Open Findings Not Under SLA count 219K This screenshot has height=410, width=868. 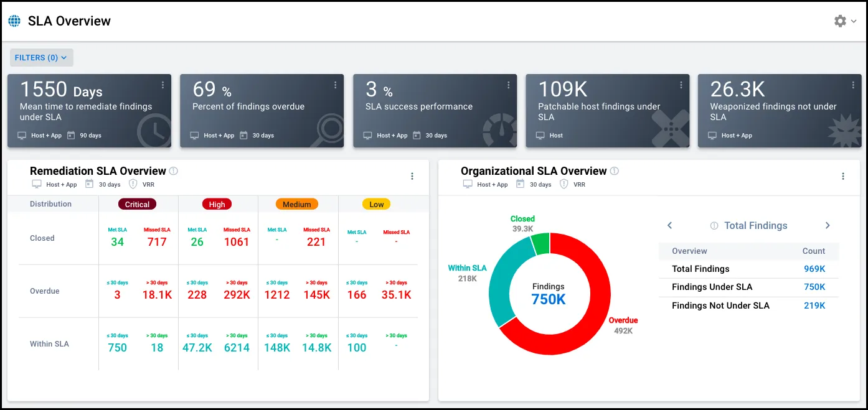(x=814, y=305)
